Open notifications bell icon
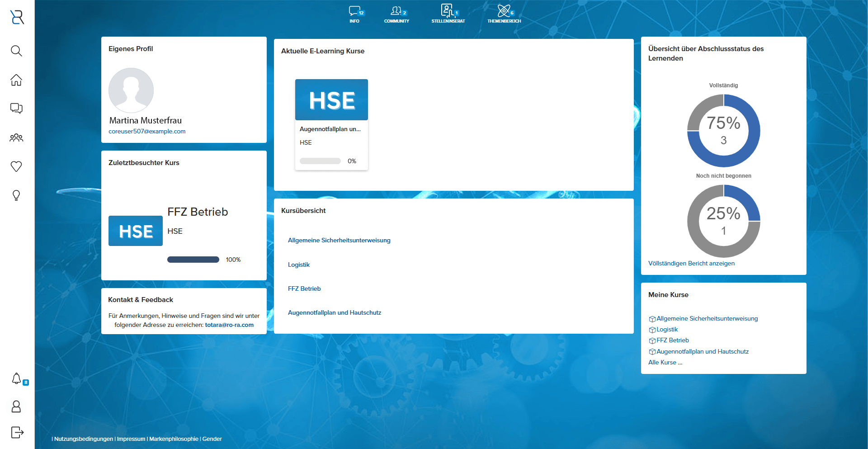868x449 pixels. (x=17, y=378)
